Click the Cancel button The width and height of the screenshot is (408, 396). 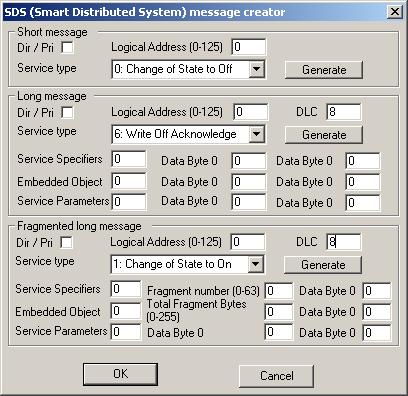pyautogui.click(x=276, y=376)
